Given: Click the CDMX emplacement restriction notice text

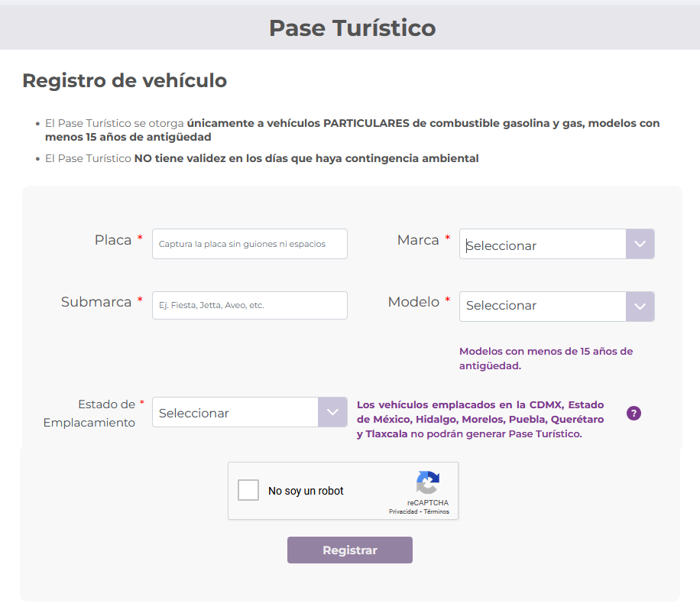Looking at the screenshot, I should coord(480,419).
